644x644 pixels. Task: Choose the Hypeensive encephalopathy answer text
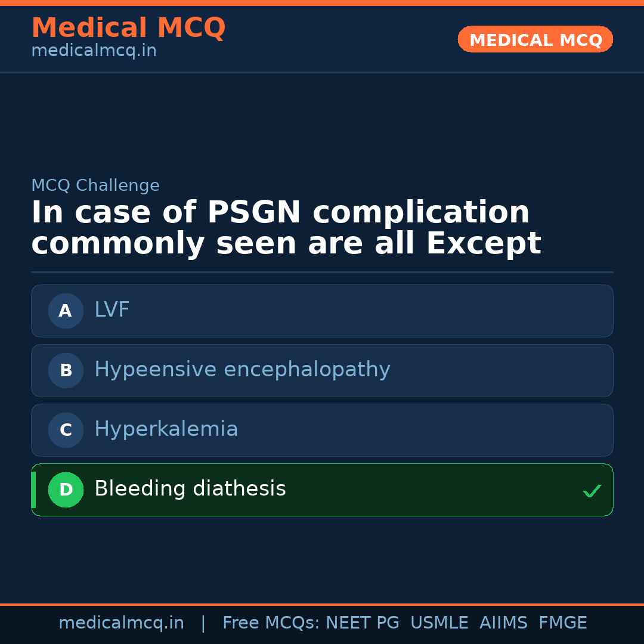[242, 370]
